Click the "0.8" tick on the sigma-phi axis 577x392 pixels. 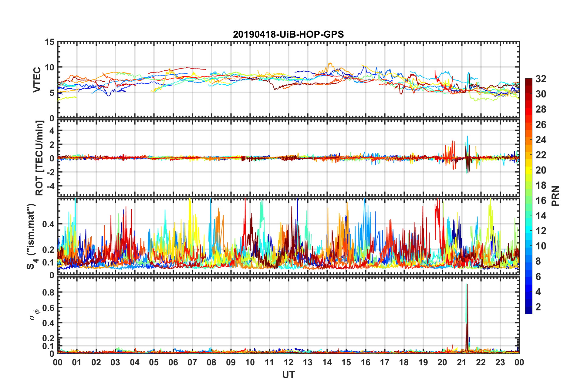48,292
